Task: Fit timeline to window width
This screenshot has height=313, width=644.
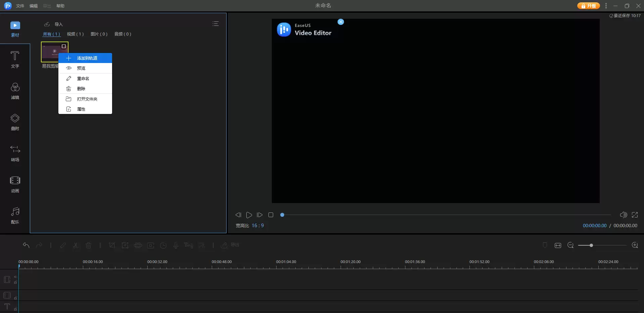Action: tap(558, 245)
